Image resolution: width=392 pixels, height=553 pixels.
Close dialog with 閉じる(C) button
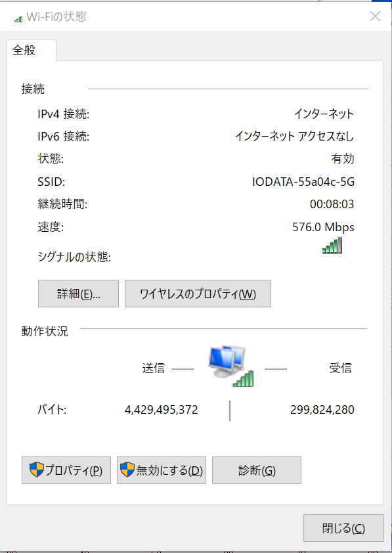click(x=343, y=528)
